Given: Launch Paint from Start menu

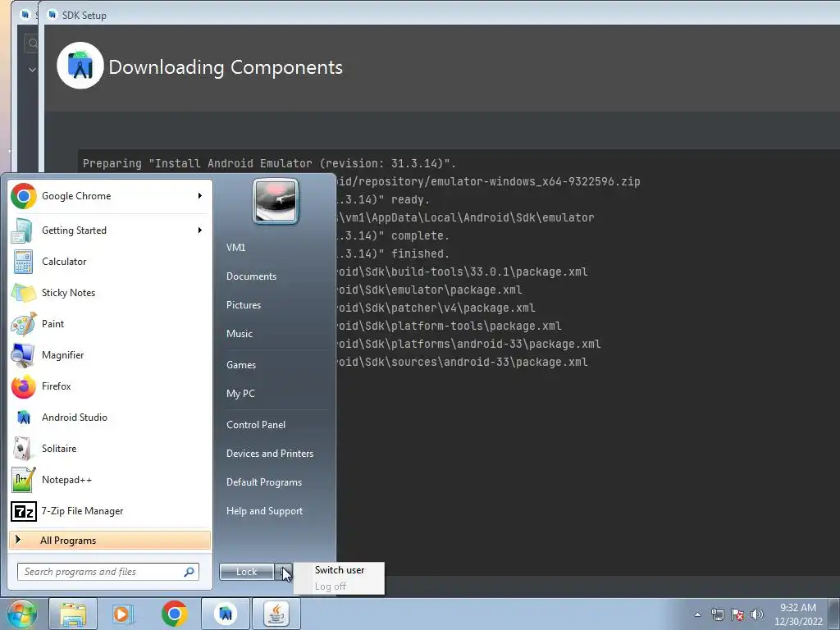Looking at the screenshot, I should [110, 323].
